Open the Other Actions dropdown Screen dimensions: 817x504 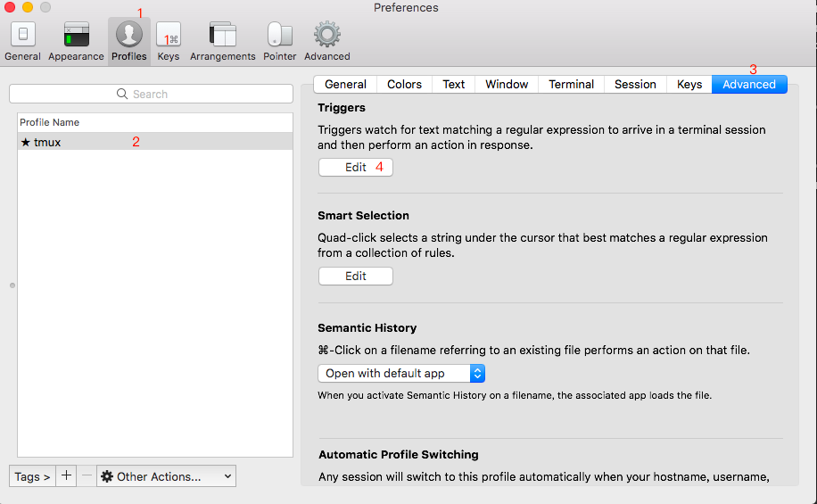click(x=167, y=476)
